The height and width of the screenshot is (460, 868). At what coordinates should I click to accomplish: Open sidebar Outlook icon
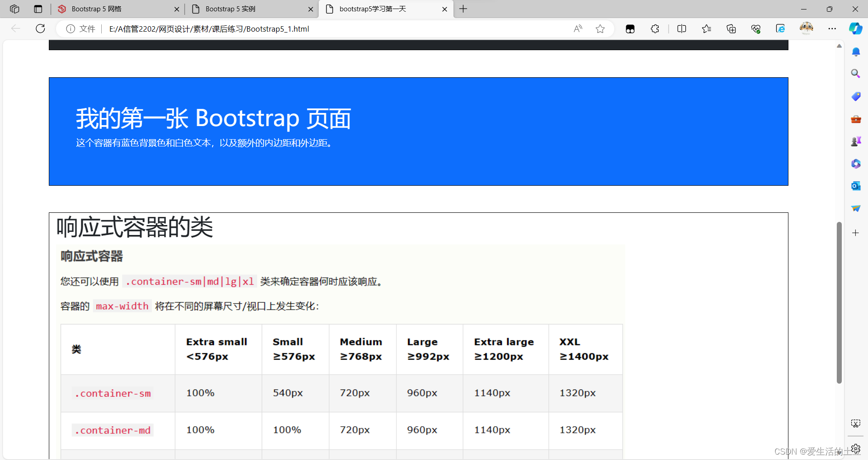click(x=856, y=186)
